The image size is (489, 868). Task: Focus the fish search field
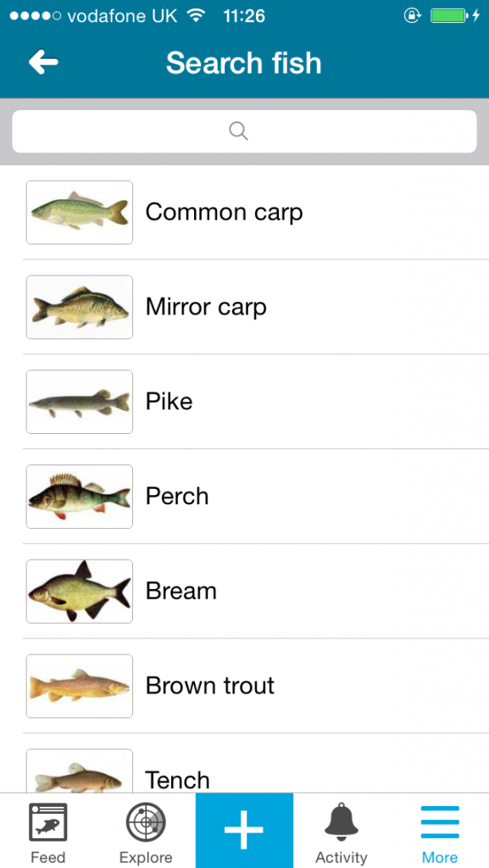click(244, 131)
